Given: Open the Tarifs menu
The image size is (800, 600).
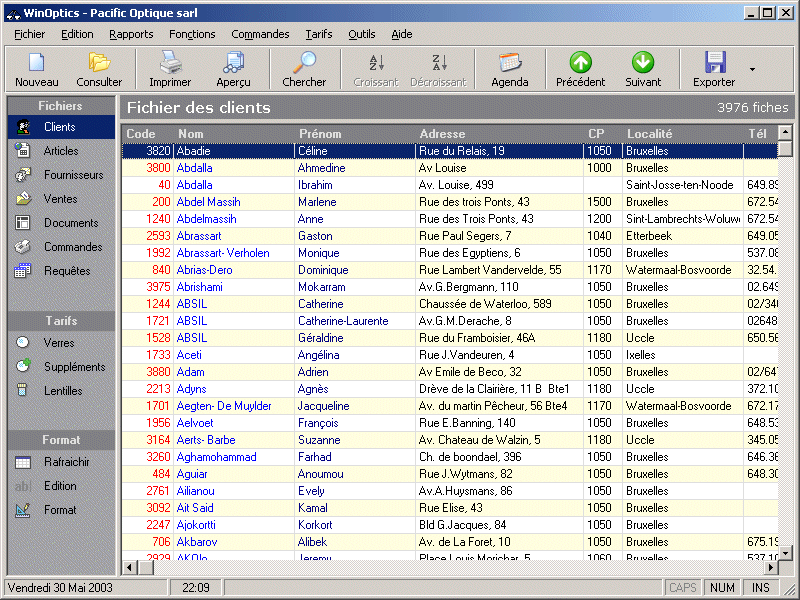Looking at the screenshot, I should coord(319,34).
